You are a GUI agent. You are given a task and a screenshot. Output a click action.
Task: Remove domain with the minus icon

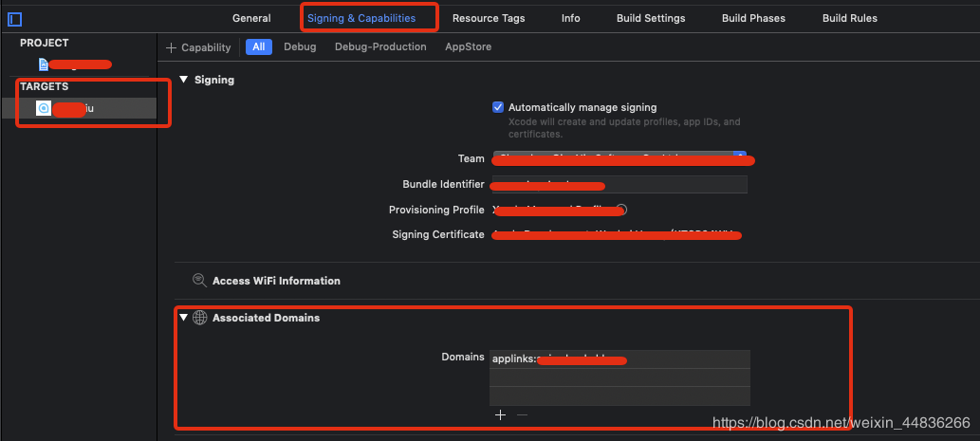pos(522,414)
